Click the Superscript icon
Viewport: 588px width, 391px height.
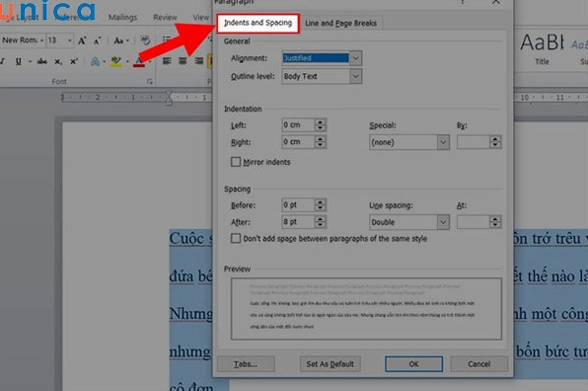point(74,61)
